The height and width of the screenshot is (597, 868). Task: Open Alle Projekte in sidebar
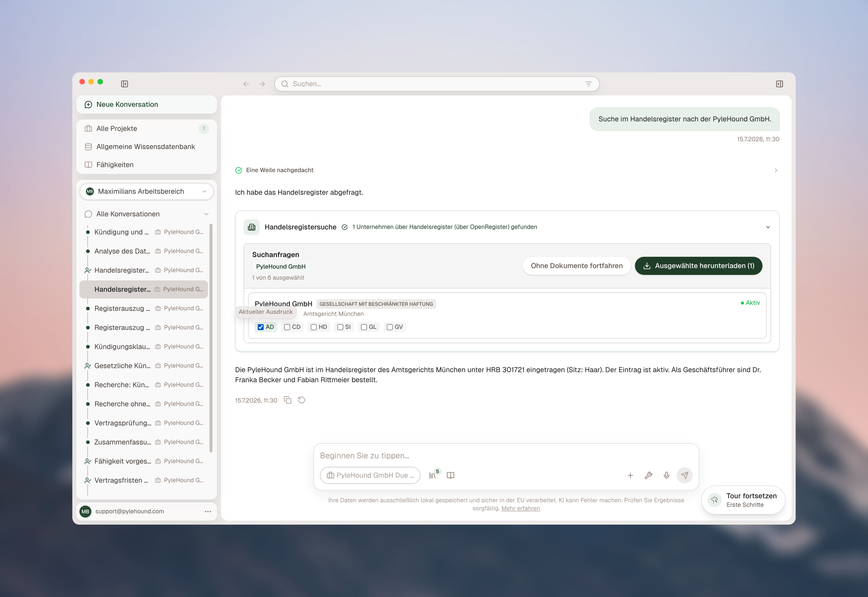click(146, 129)
